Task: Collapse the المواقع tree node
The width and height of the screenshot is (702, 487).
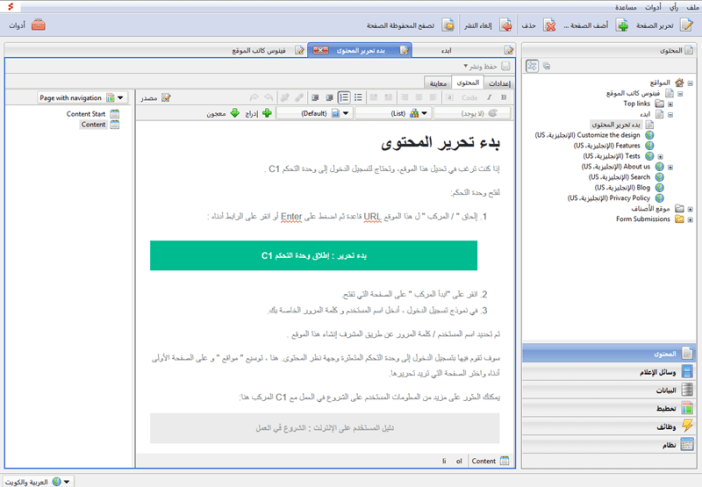Action: pyautogui.click(x=690, y=83)
